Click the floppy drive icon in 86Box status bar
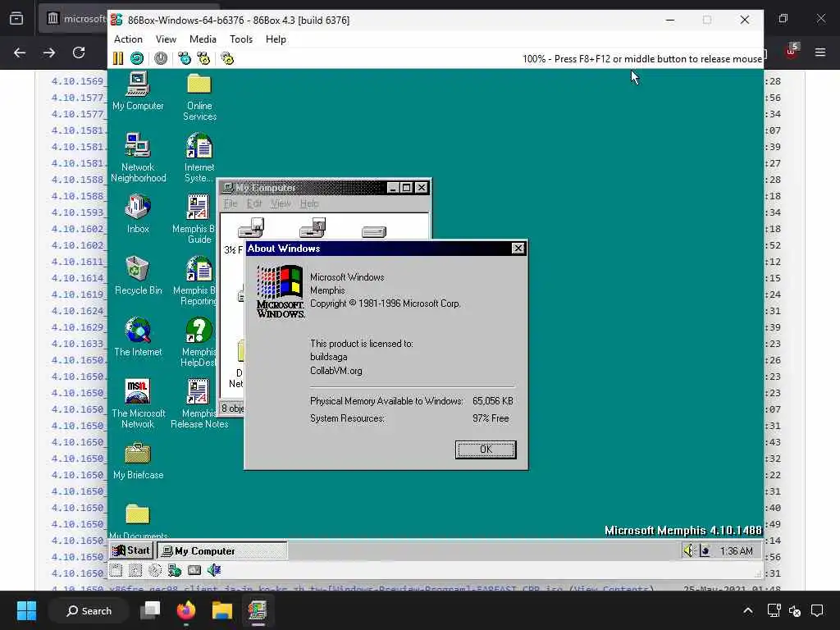Viewport: 840px width, 630px height. tap(116, 571)
